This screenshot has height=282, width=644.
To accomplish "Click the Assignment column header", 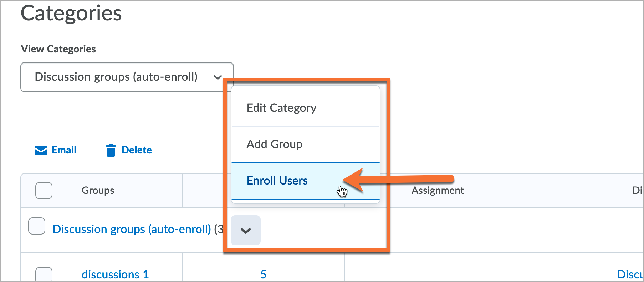I will point(438,191).
